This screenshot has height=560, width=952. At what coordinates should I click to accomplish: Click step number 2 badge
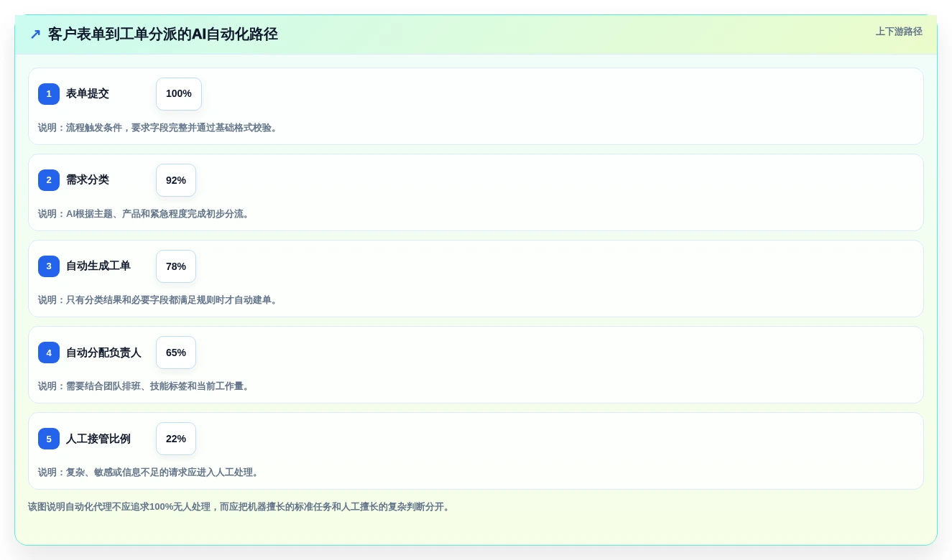tap(49, 180)
